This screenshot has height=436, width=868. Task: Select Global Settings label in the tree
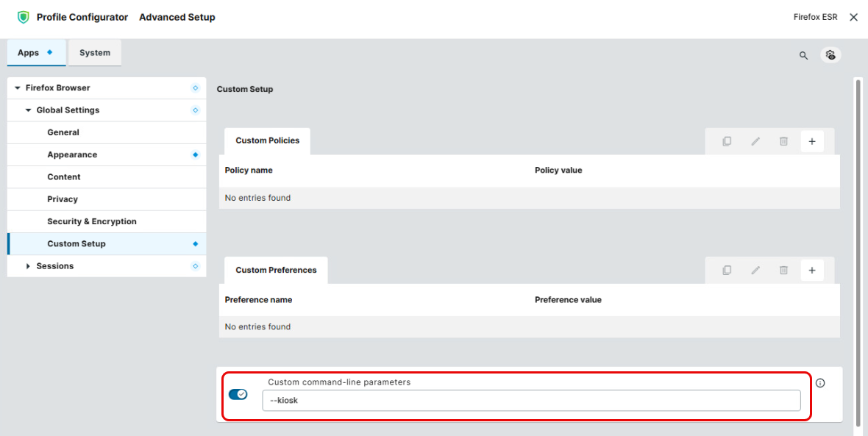tap(68, 110)
